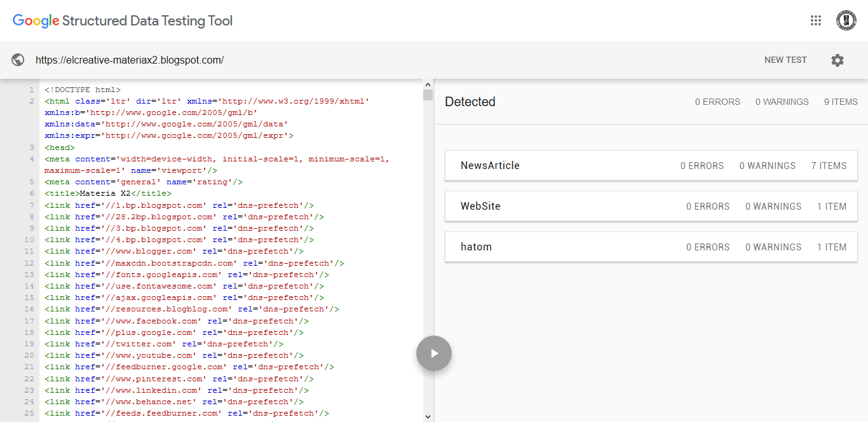Click the //feeds.feedburner.com link line
868x422 pixels.
click(x=187, y=413)
